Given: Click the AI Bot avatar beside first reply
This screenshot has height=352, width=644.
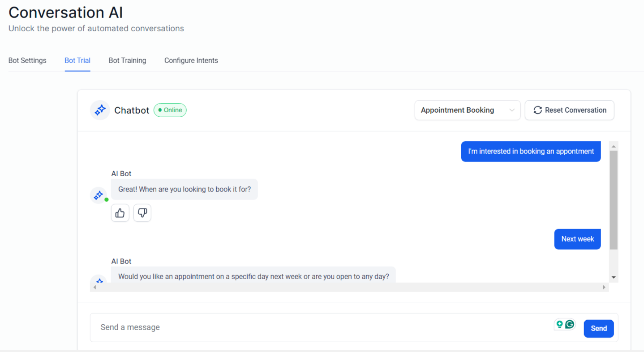Looking at the screenshot, I should point(99,195).
